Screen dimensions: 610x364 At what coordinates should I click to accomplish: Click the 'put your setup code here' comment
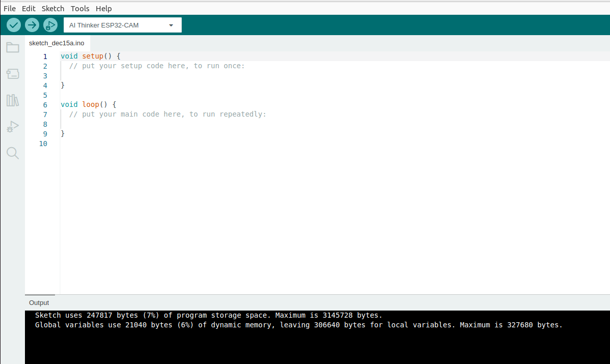(157, 66)
